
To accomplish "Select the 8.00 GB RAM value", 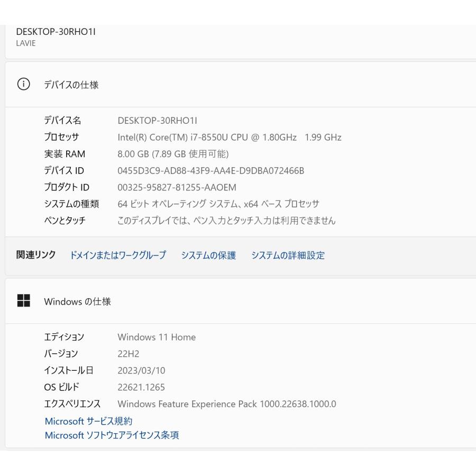I will pyautogui.click(x=173, y=154).
